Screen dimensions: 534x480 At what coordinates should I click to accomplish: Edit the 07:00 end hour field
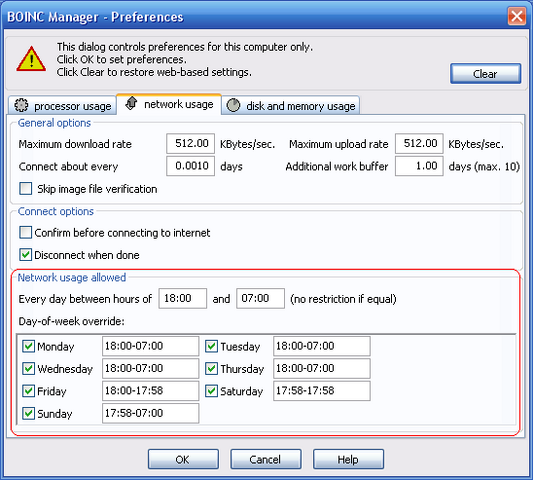coord(261,298)
